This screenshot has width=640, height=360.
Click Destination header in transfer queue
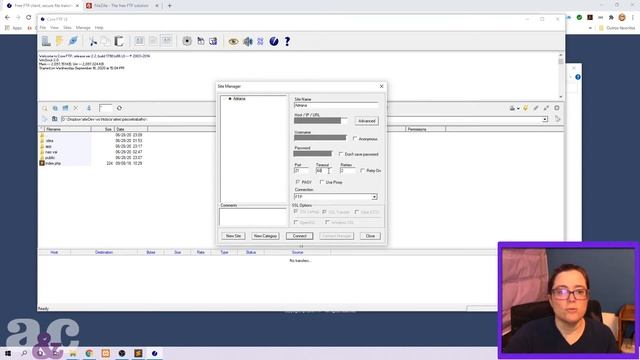[x=104, y=252]
